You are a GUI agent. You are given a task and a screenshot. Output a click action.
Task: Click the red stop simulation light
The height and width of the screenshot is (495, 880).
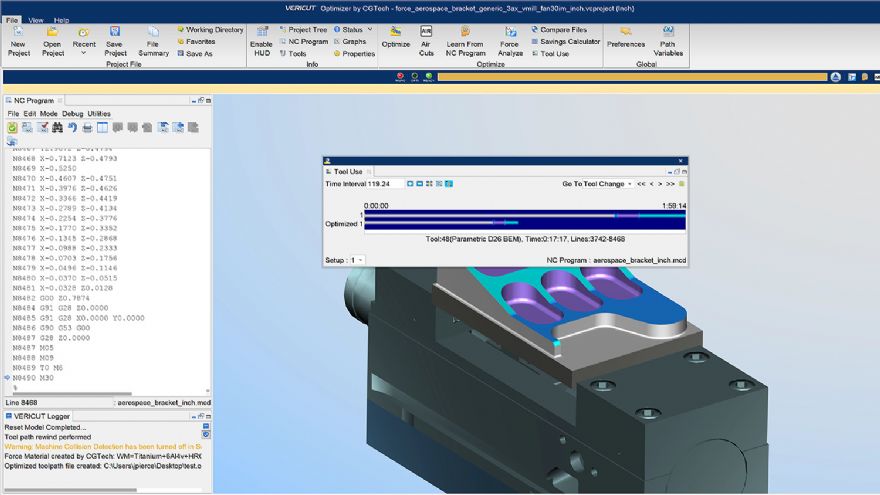pyautogui.click(x=400, y=76)
